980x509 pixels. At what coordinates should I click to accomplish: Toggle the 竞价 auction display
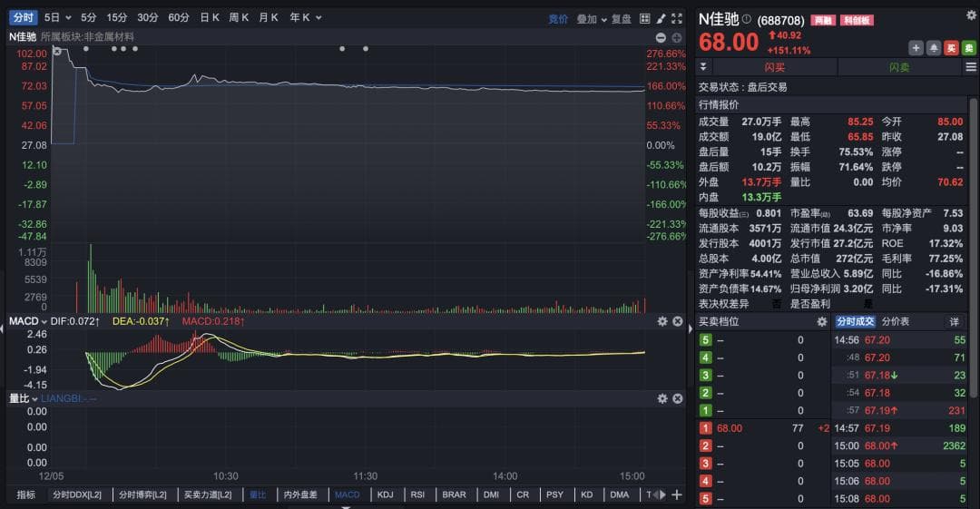tap(558, 18)
